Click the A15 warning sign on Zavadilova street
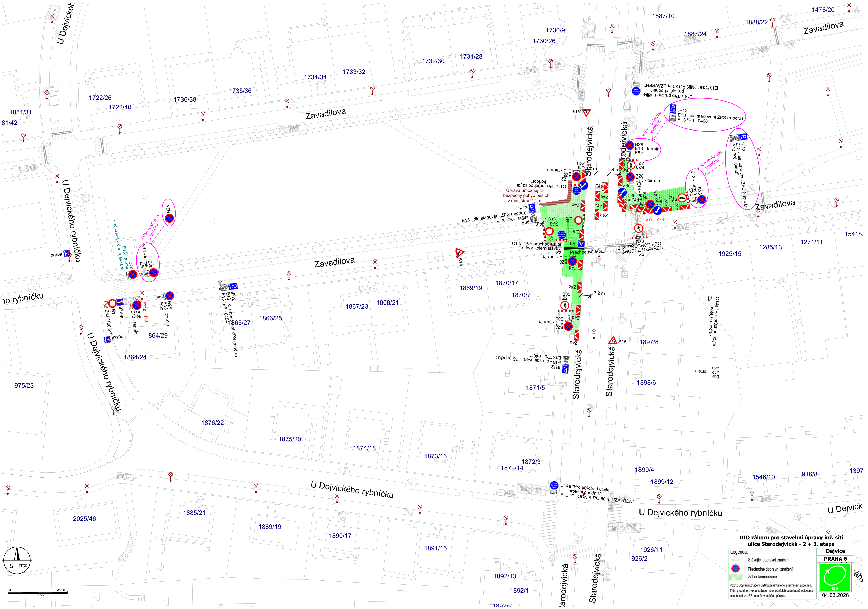 pos(459,253)
